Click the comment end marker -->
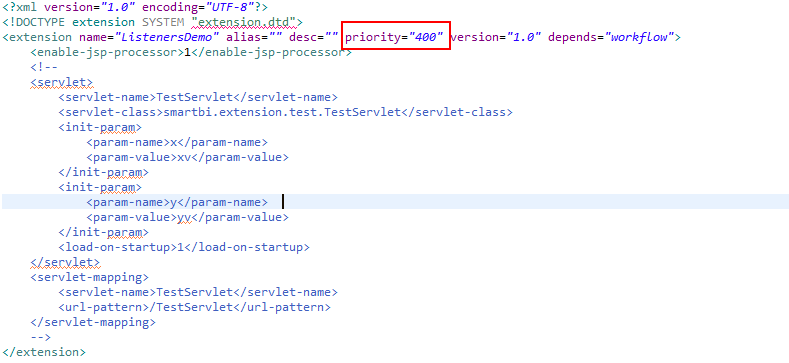 tap(41, 337)
